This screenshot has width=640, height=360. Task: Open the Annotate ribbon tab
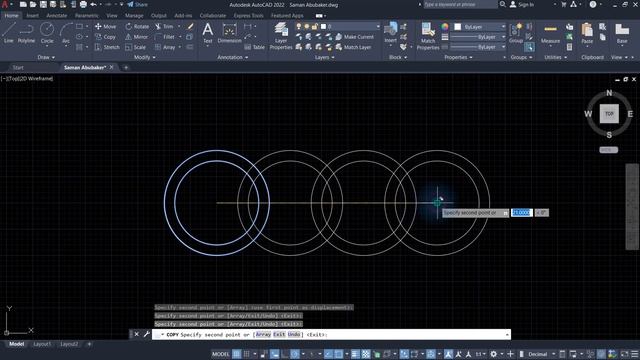click(56, 16)
